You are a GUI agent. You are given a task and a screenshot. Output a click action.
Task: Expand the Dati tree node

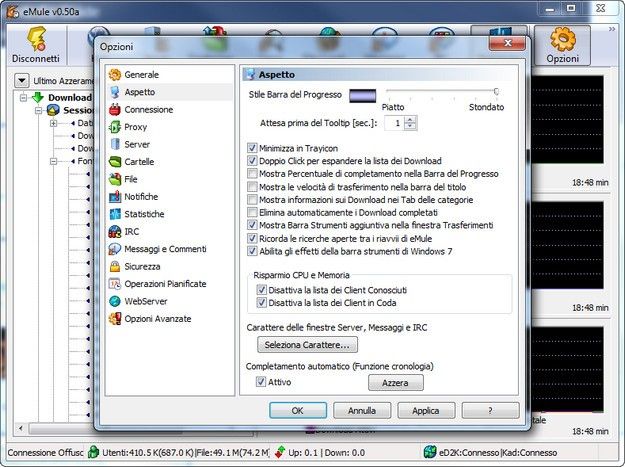point(53,124)
